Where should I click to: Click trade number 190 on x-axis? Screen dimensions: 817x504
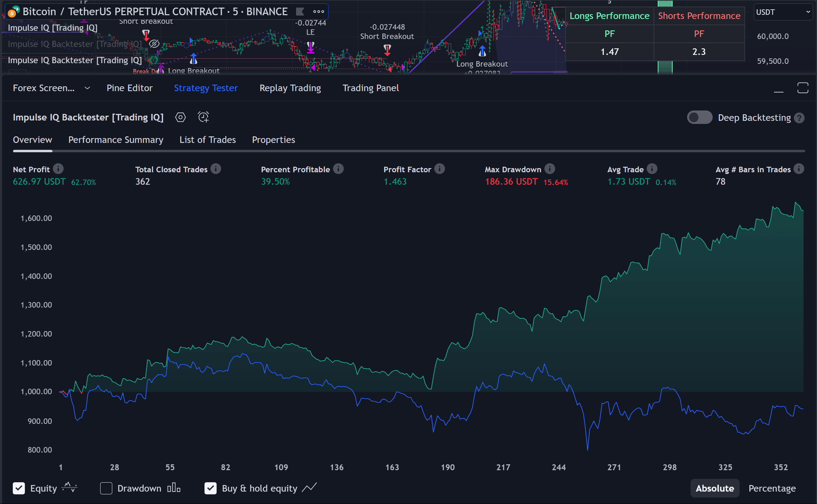[x=448, y=467]
